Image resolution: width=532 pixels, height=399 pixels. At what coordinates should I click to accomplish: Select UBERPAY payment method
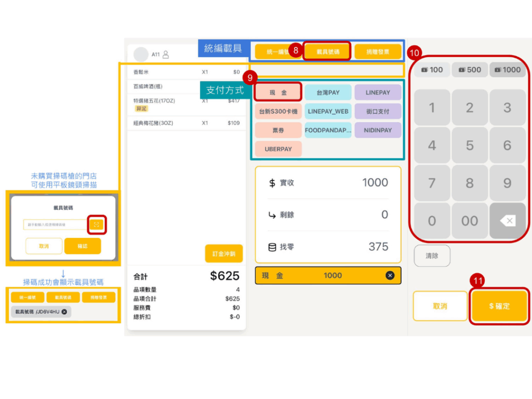[278, 149]
